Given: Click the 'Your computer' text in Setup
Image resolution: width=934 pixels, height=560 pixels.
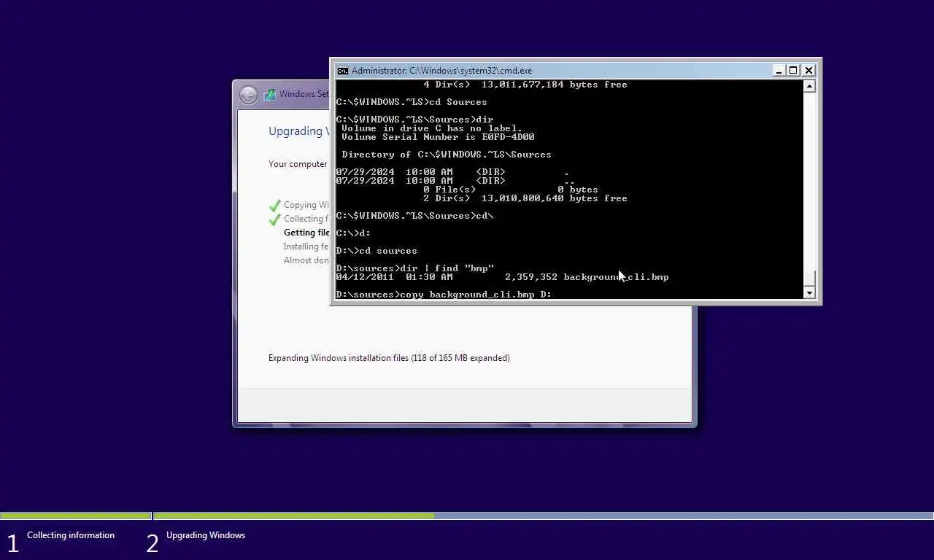Looking at the screenshot, I should coord(298,164).
